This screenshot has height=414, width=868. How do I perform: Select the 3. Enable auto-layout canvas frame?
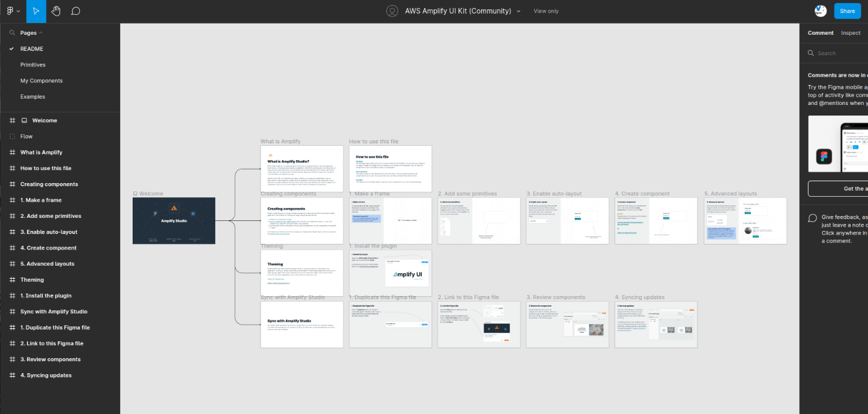click(567, 220)
